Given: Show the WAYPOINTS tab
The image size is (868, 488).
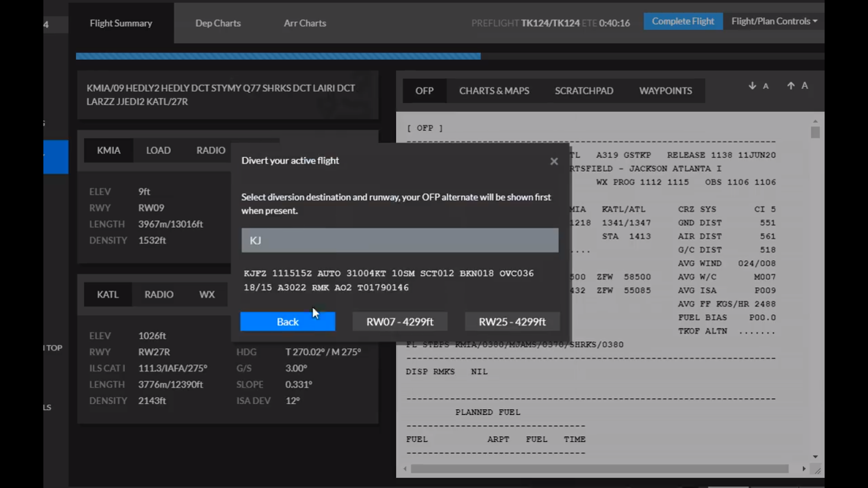Looking at the screenshot, I should click(665, 91).
